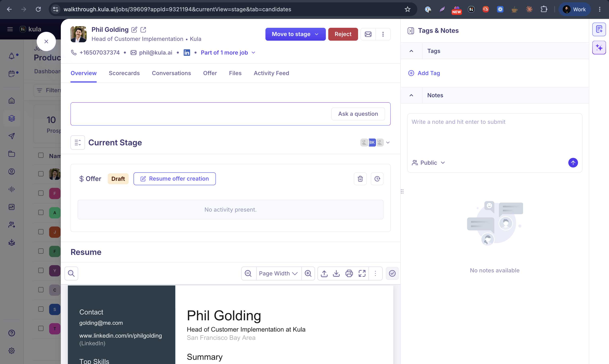Collapse the Notes section
This screenshot has height=364, width=609.
[411, 95]
